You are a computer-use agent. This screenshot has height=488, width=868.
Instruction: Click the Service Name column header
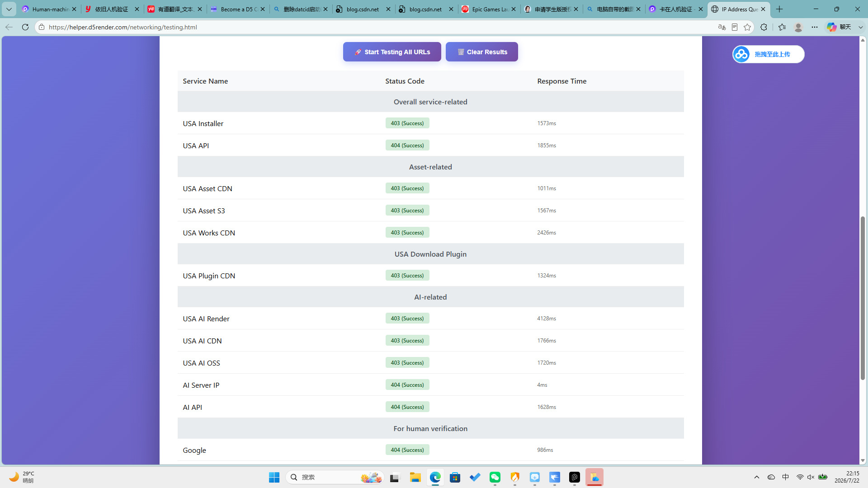pos(205,81)
